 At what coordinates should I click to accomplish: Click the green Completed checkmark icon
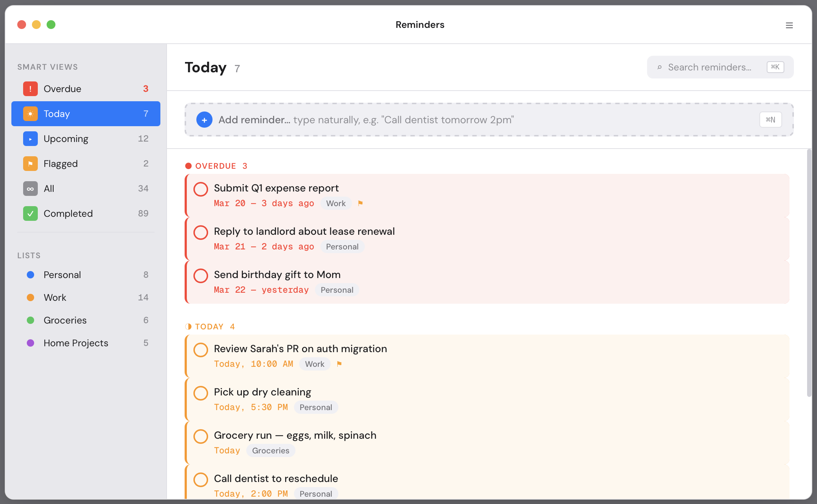[x=30, y=213]
